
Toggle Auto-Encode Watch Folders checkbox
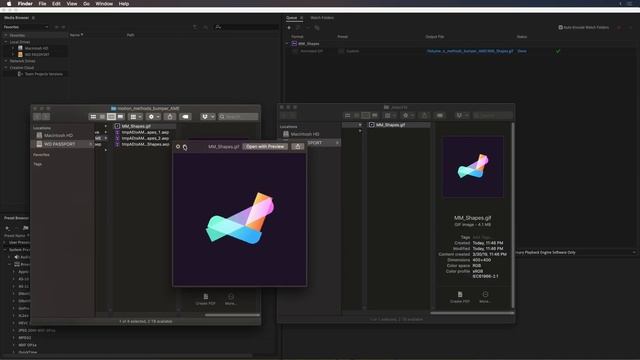pyautogui.click(x=560, y=27)
